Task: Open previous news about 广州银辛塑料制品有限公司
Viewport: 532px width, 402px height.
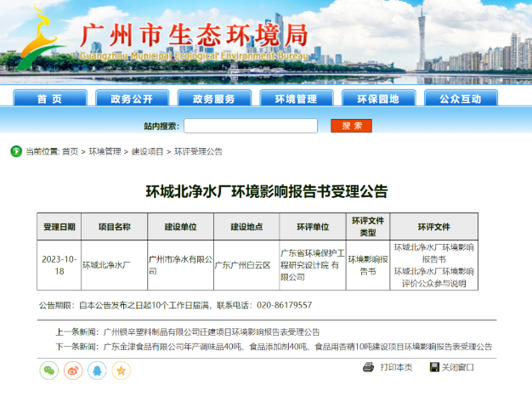Action: click(x=212, y=331)
